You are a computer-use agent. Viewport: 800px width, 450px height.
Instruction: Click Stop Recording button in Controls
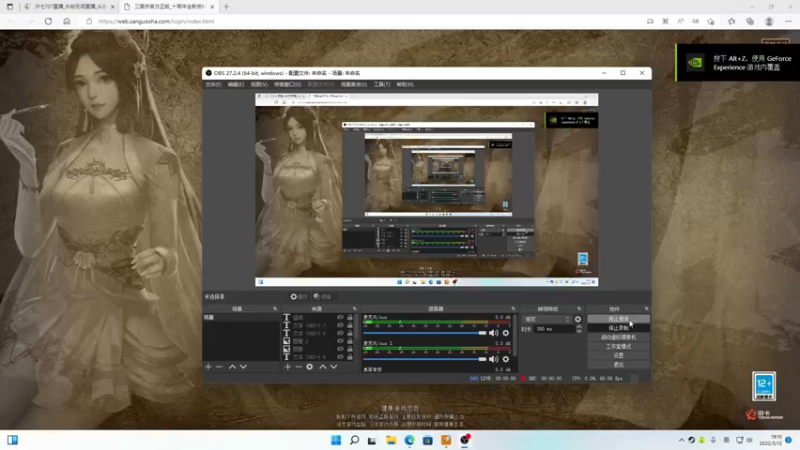click(618, 328)
